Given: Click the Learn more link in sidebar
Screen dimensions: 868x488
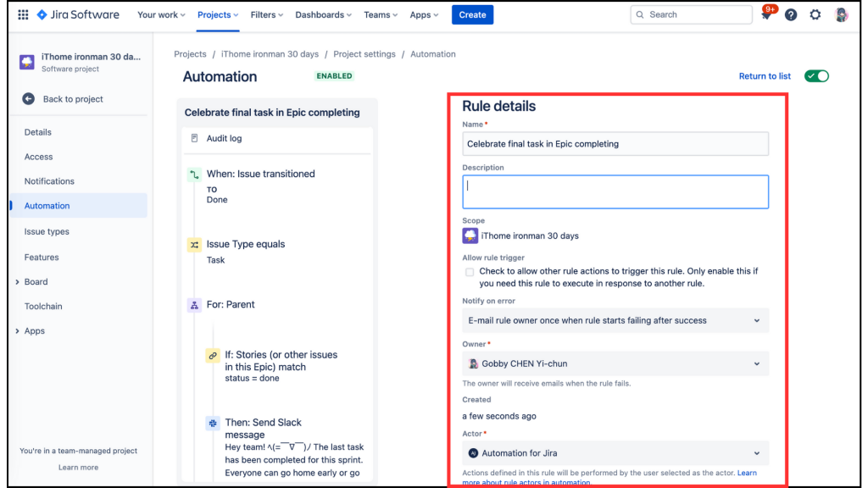Looking at the screenshot, I should [x=78, y=468].
